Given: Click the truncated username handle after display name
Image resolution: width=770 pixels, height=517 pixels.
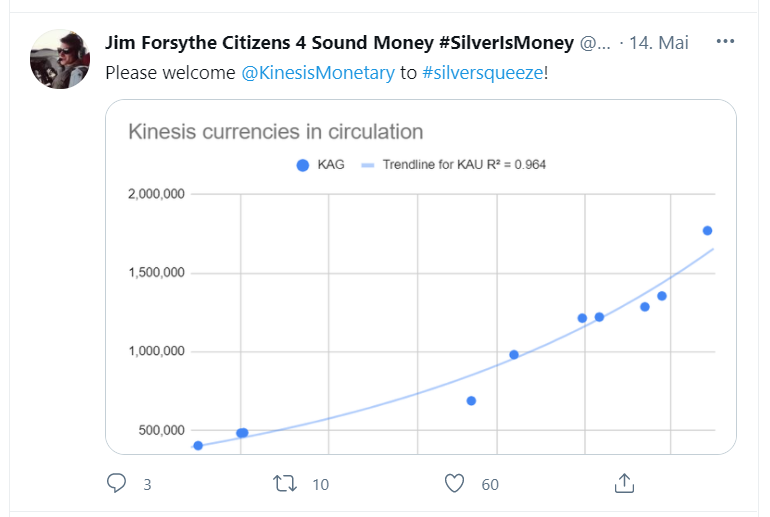Looking at the screenshot, I should pos(594,43).
